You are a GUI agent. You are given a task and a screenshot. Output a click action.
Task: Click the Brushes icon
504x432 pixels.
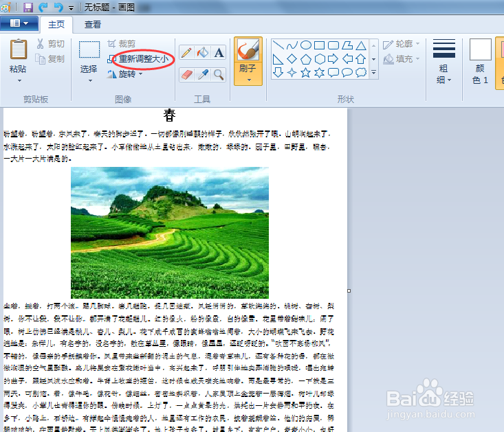click(248, 50)
